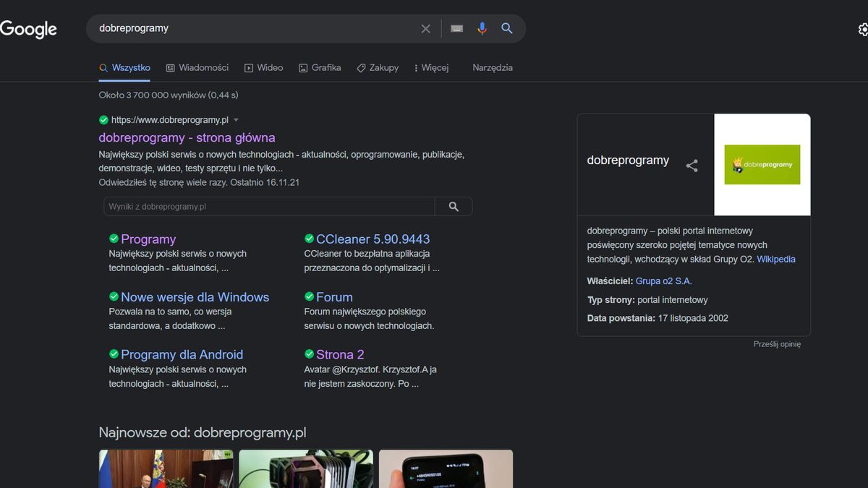Search within dobreprogramy.pl using the magnifier icon
This screenshot has width=868, height=488.
pyautogui.click(x=454, y=206)
